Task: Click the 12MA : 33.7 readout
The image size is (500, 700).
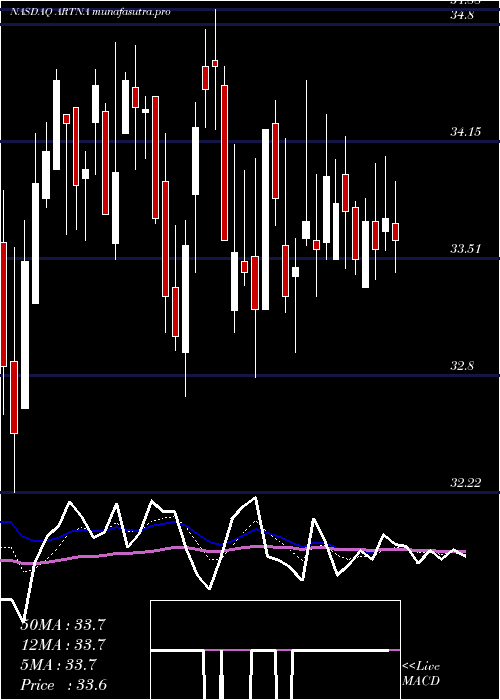Action: coord(63,645)
